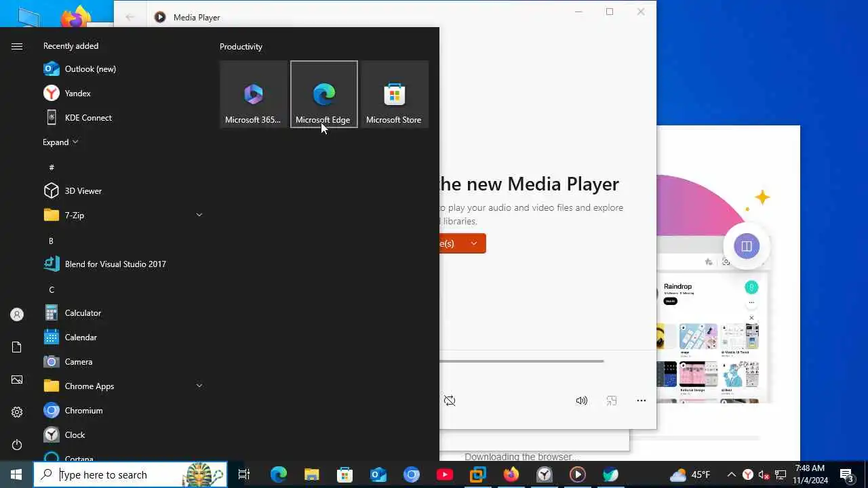Click the # group header
This screenshot has height=488, width=868.
52,167
